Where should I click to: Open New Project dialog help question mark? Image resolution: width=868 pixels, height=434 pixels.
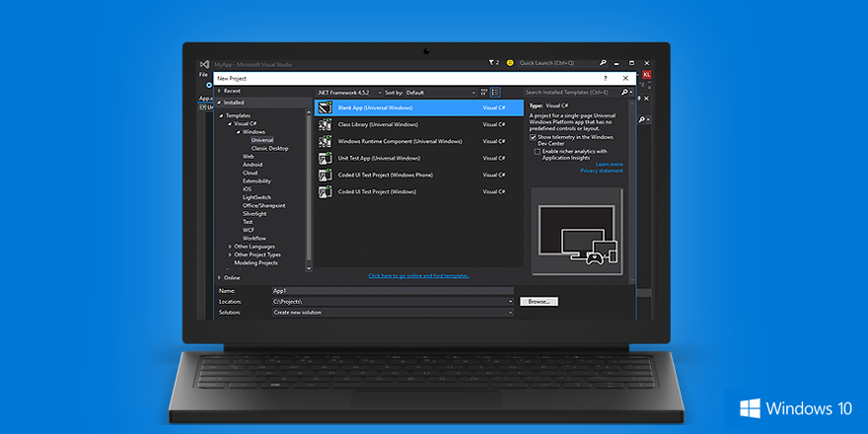click(605, 79)
